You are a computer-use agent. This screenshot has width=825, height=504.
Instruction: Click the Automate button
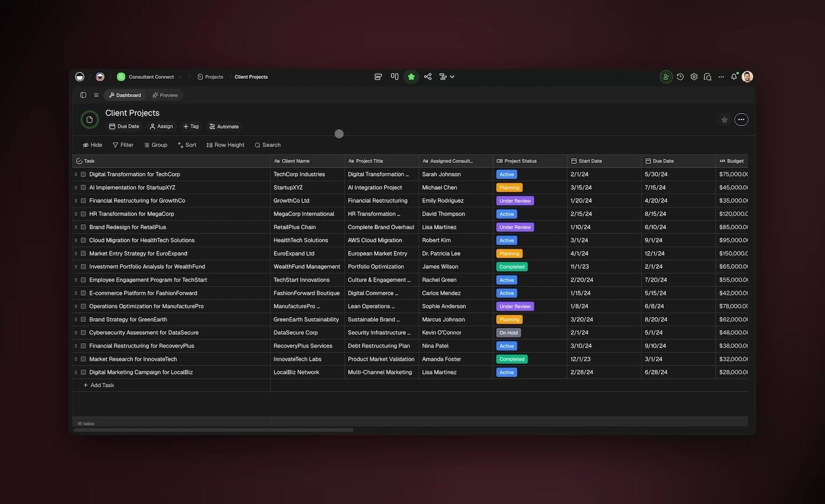point(224,127)
